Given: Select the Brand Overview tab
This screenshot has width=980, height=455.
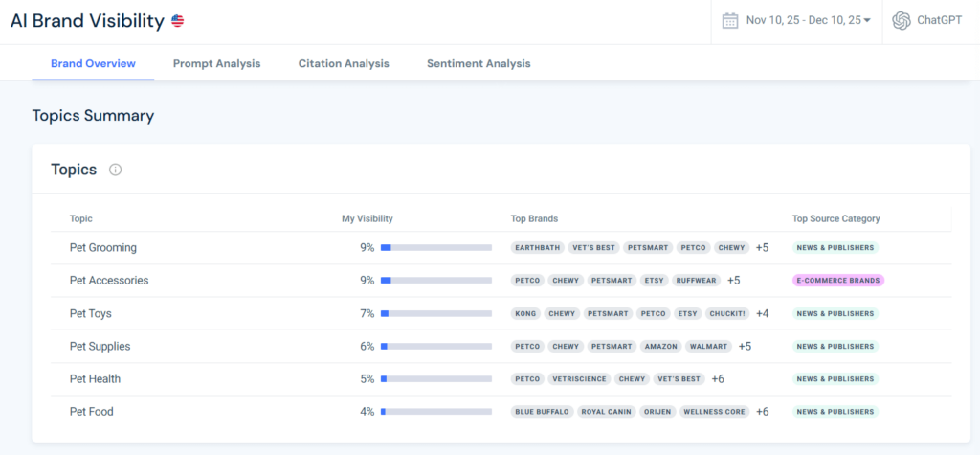Looking at the screenshot, I should (93, 63).
